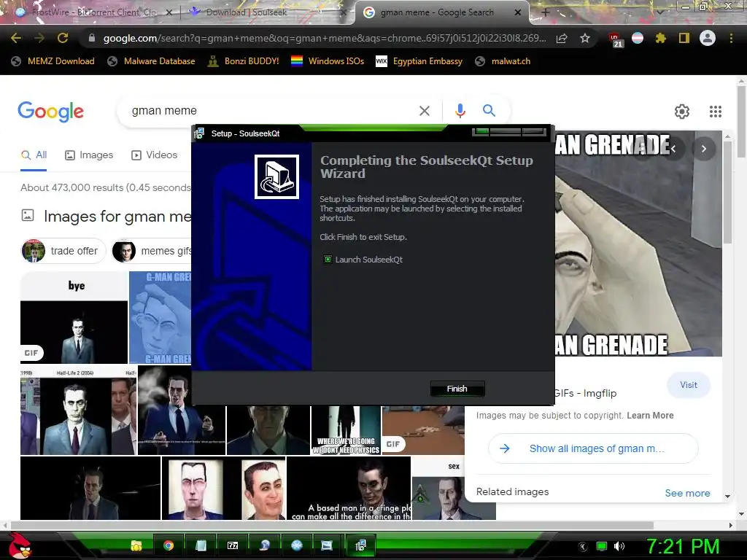
Task: Click the Setup - SoulseekQt title bar icon
Action: point(199,133)
